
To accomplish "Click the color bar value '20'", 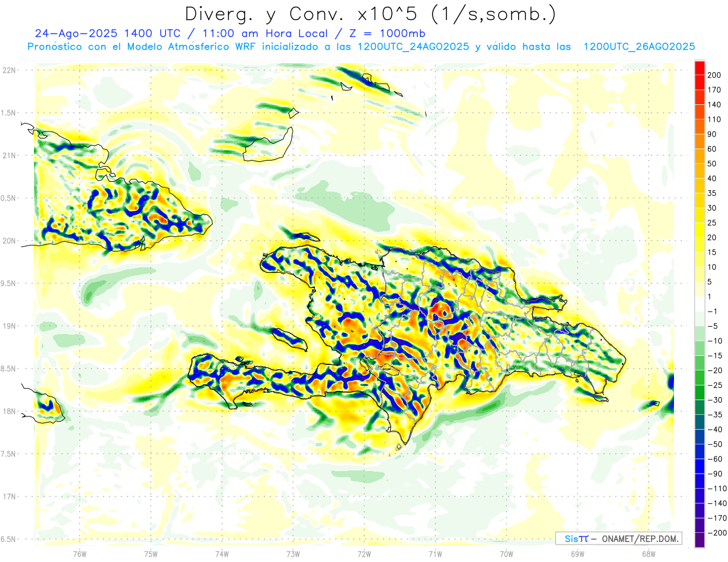I will point(712,237).
